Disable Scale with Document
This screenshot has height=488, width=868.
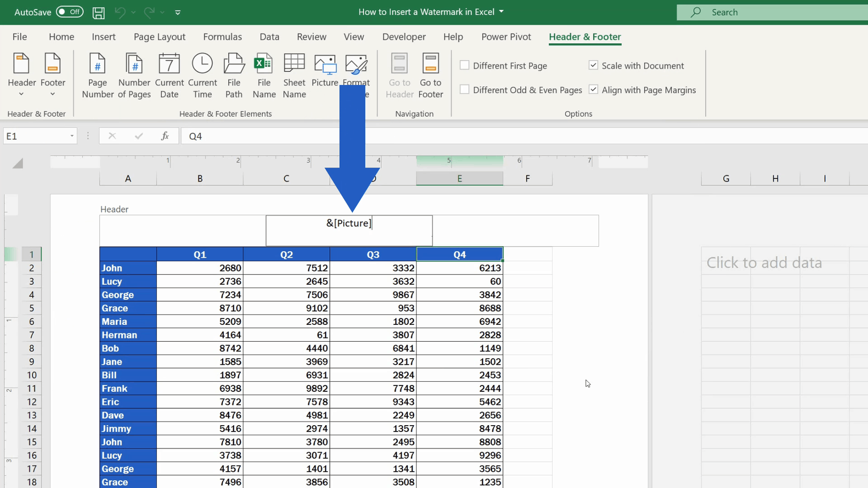click(x=593, y=65)
